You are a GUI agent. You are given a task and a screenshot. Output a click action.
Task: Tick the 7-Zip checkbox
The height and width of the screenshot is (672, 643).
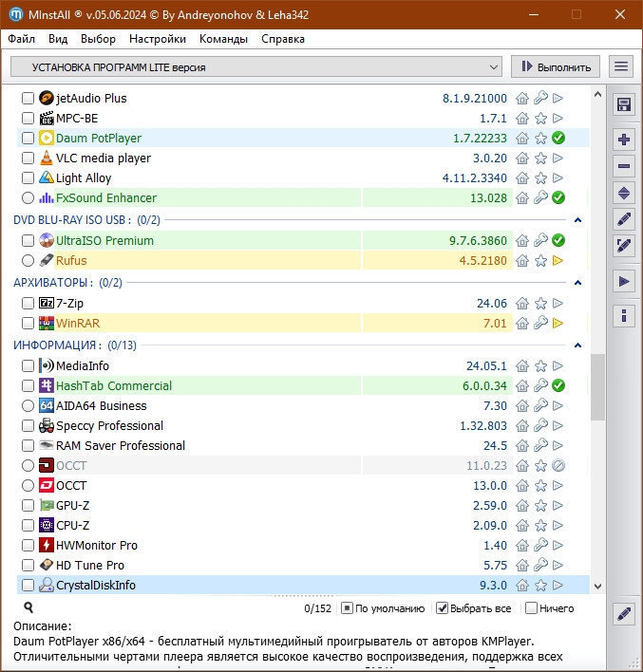point(28,304)
